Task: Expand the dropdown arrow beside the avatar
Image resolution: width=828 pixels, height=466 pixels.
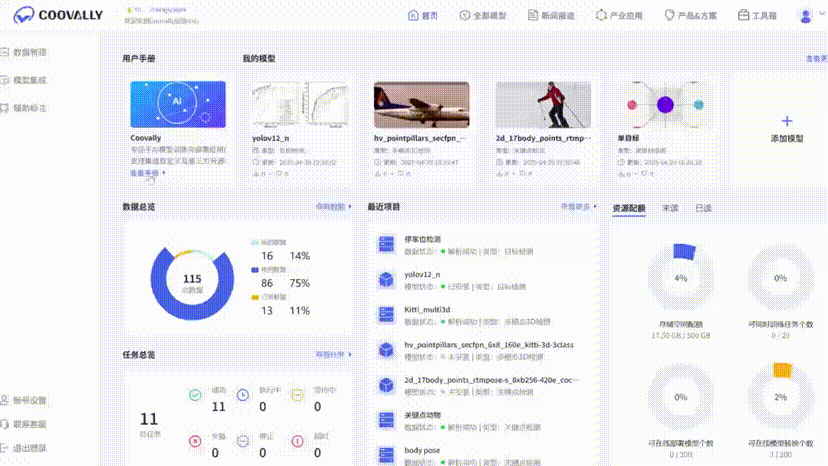Action: [x=822, y=14]
